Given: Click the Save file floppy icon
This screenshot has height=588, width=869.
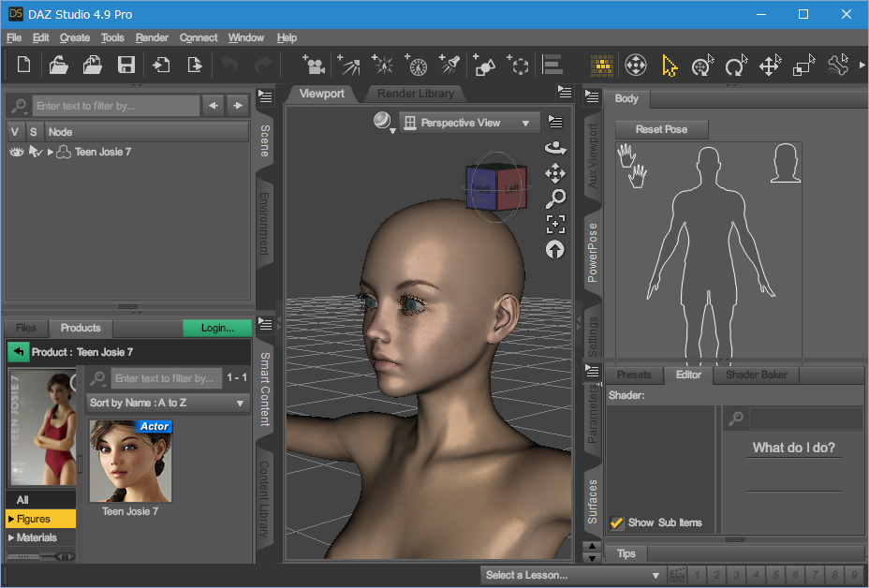Looking at the screenshot, I should tap(125, 65).
